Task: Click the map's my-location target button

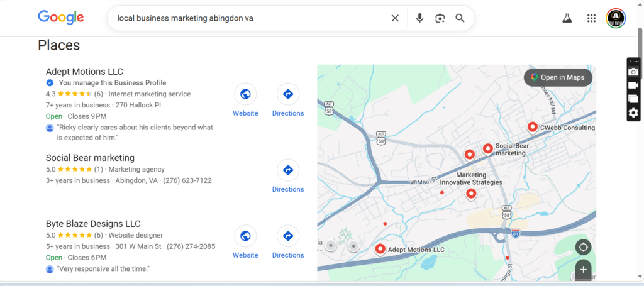Action: click(583, 248)
